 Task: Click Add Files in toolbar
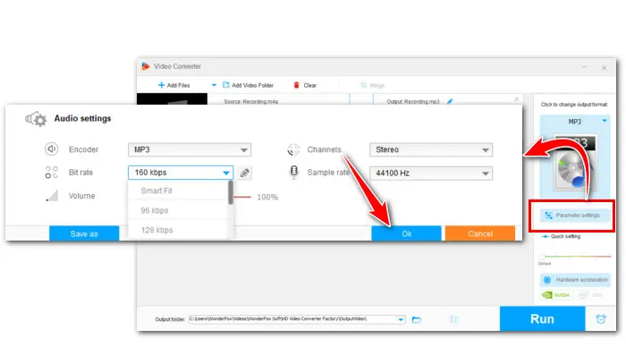tap(174, 85)
